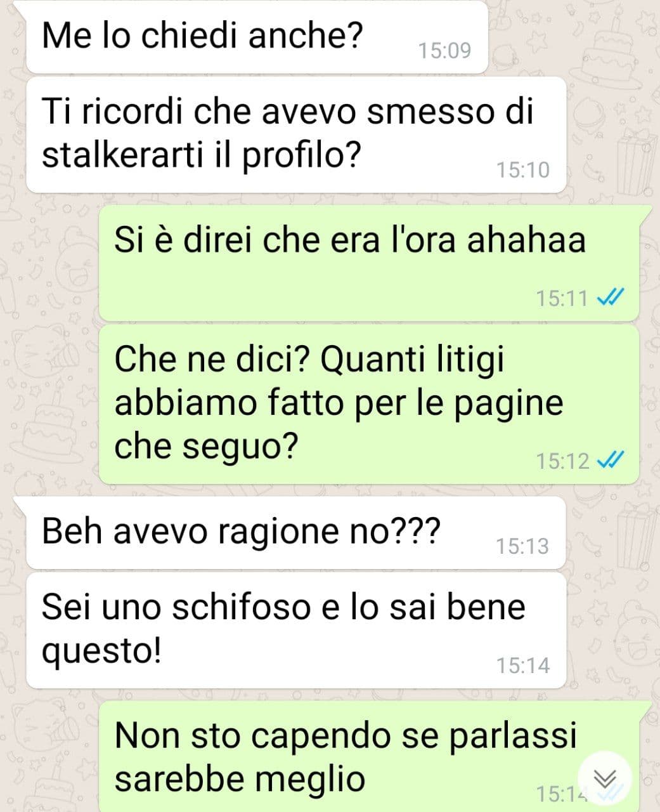Select the 'Sei uno schifoso' message bubble
The image size is (660, 812).
[295, 630]
